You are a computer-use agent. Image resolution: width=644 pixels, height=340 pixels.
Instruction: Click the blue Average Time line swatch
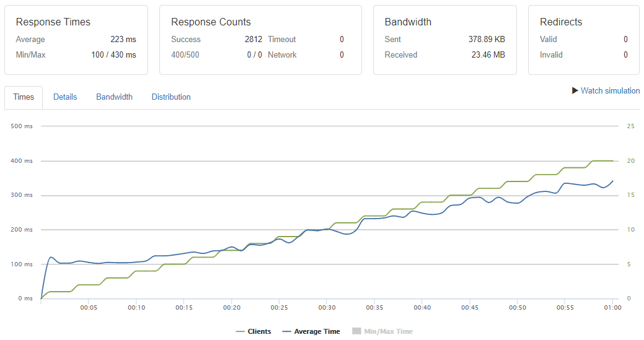pos(286,332)
